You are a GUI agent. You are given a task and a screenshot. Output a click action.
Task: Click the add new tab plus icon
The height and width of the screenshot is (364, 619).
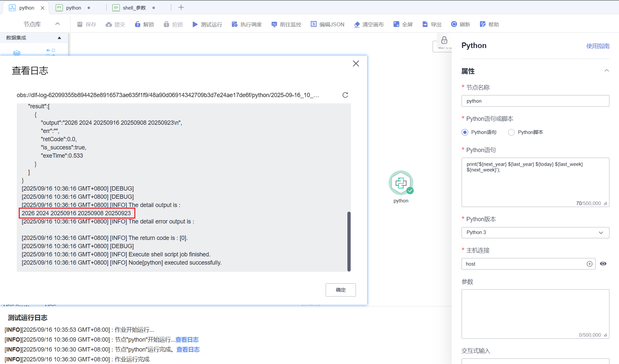(181, 8)
